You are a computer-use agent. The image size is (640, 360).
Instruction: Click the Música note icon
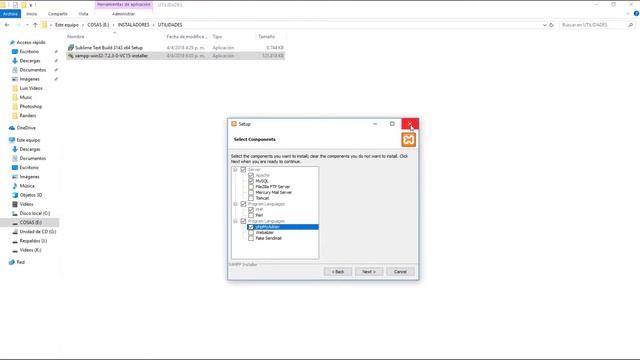click(15, 186)
